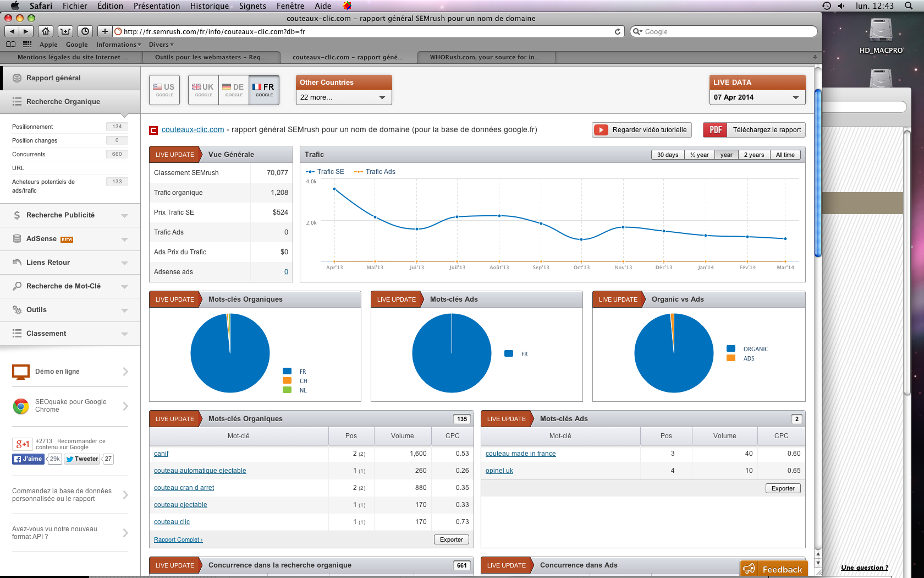Screen dimensions: 924x578
Task: Switch to the UK Google database
Action: [203, 90]
